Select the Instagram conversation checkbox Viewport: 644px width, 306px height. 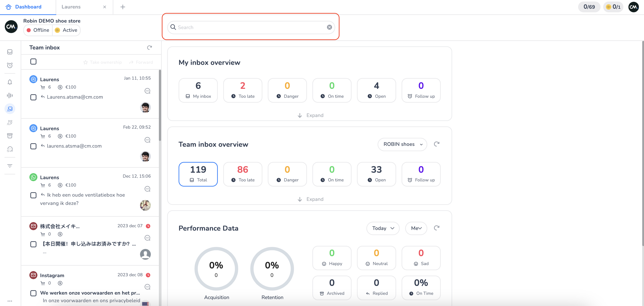[33, 293]
